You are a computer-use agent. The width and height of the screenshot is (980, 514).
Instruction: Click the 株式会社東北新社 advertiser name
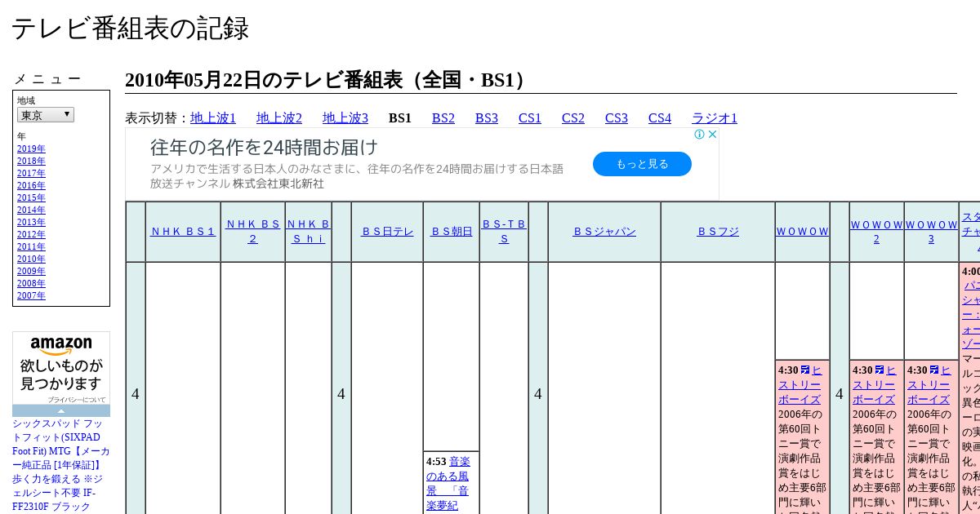click(x=278, y=184)
